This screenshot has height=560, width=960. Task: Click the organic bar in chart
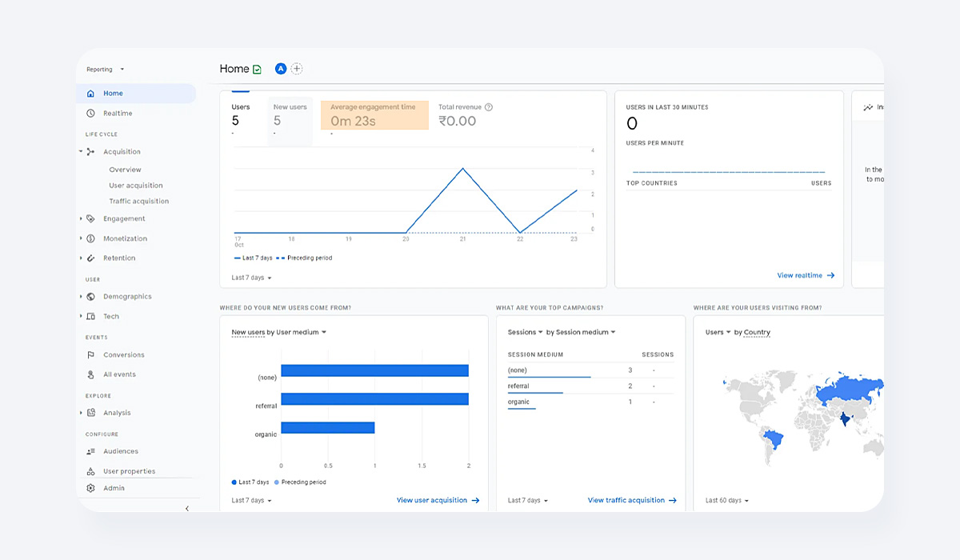[x=327, y=428]
